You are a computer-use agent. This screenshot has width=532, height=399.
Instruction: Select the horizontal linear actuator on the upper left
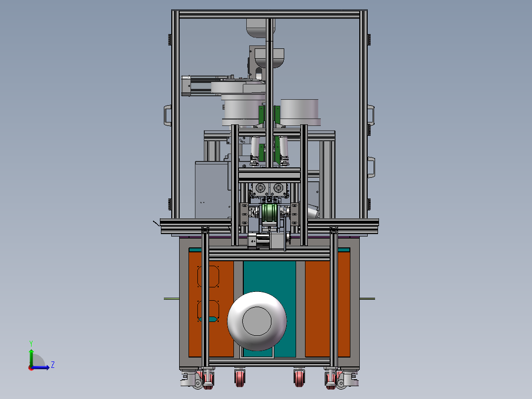pyautogui.click(x=206, y=85)
